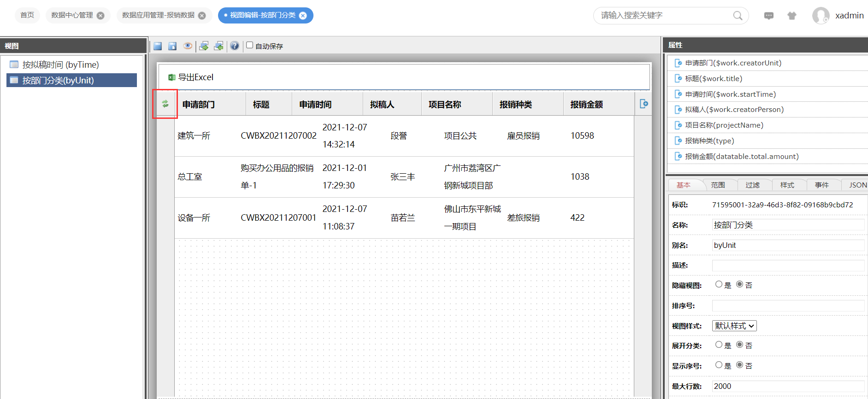The image size is (868, 399).
Task: Click the blue save icon in toolbar
Action: 158,46
